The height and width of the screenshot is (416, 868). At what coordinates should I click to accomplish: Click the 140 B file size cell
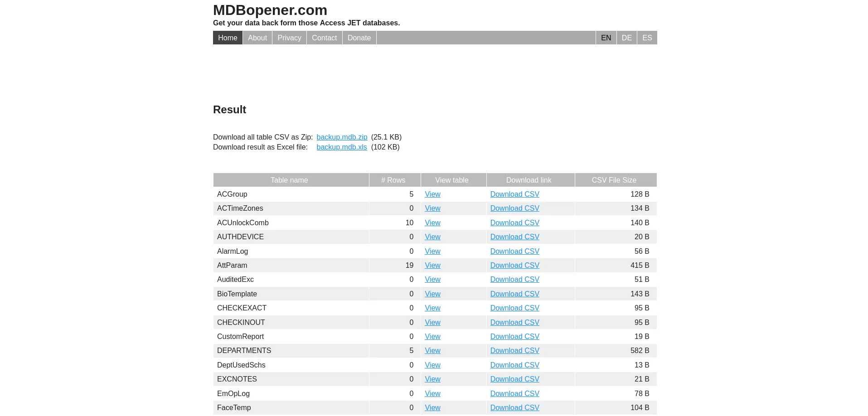(x=616, y=223)
